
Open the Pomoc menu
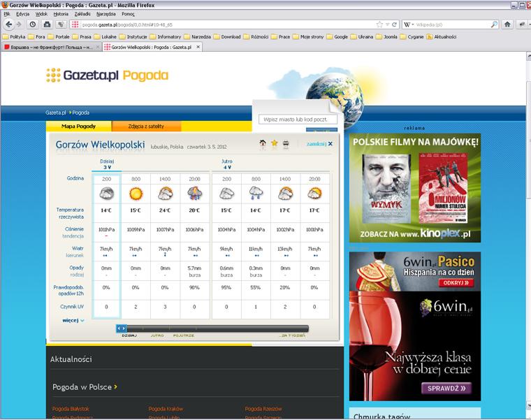[x=128, y=14]
